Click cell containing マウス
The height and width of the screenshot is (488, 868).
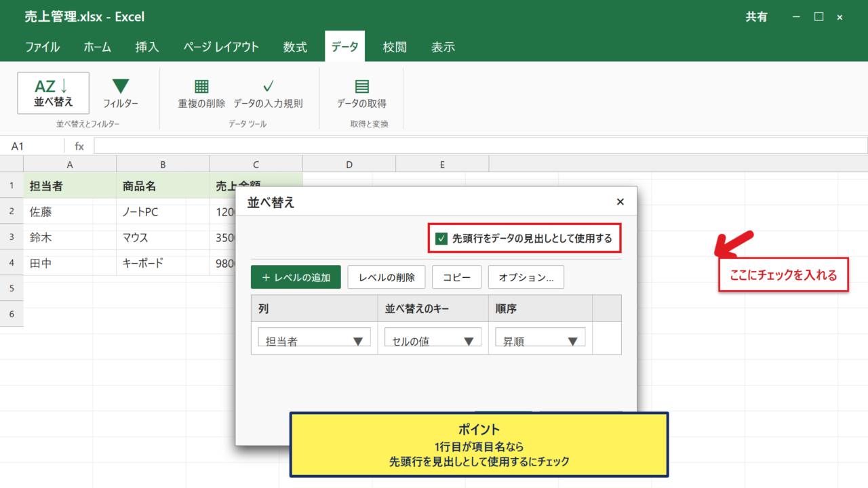163,237
